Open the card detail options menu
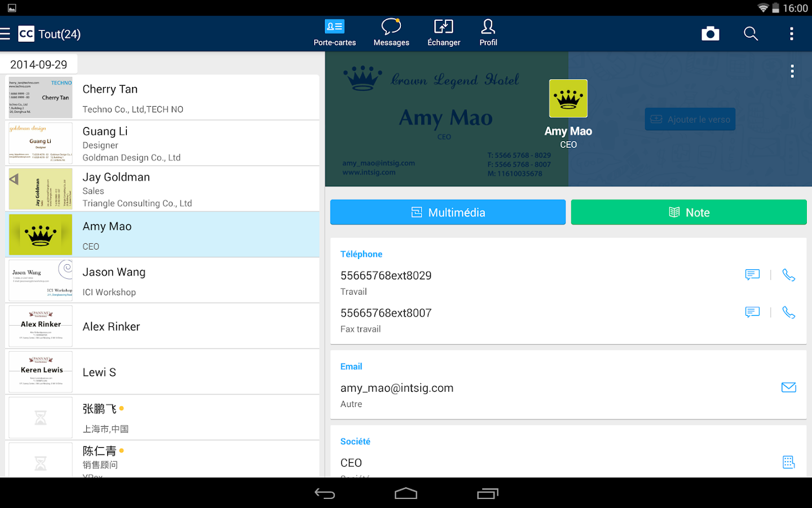812x508 pixels. 792,71
